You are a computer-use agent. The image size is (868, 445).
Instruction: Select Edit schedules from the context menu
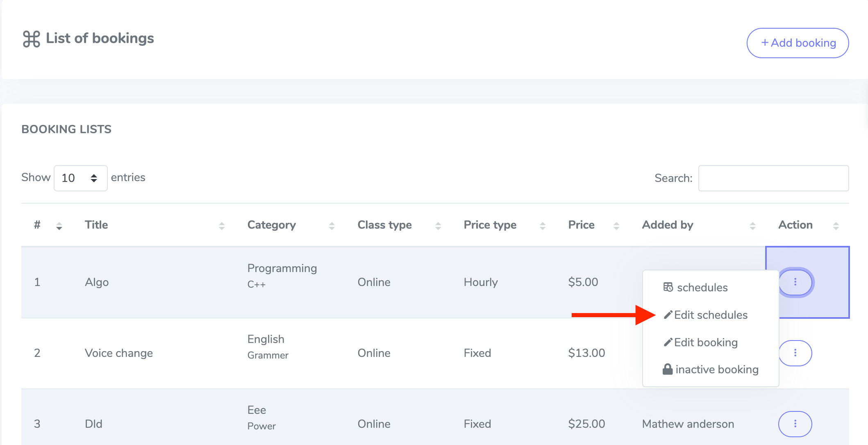[x=711, y=315]
